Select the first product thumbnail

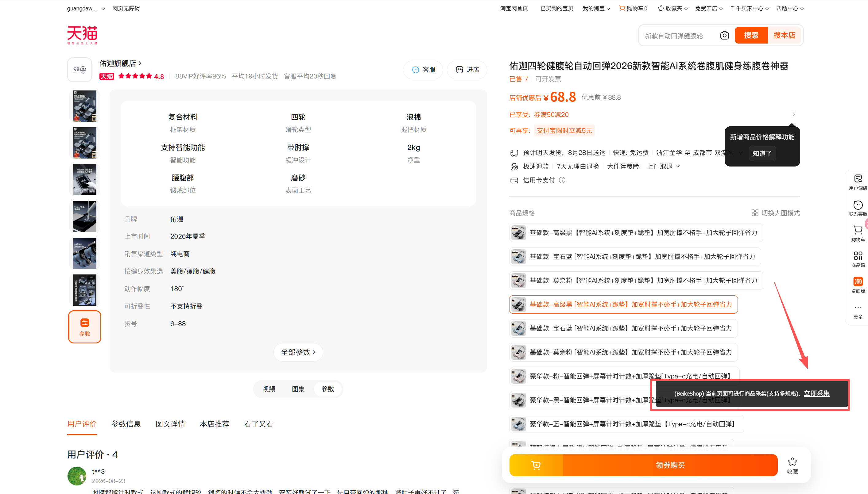click(84, 106)
